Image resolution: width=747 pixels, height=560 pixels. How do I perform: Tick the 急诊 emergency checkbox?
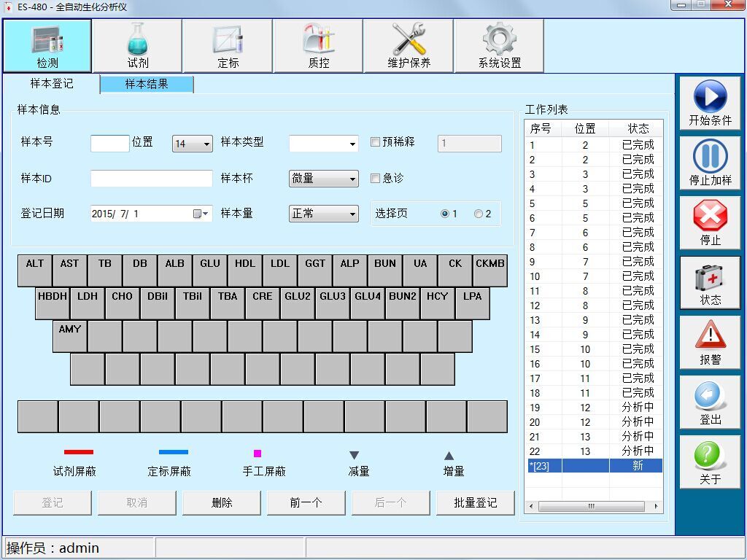(376, 179)
